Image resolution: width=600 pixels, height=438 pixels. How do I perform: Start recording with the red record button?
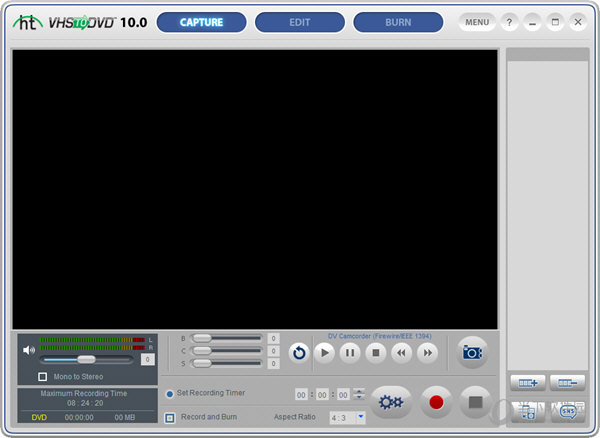(x=436, y=402)
